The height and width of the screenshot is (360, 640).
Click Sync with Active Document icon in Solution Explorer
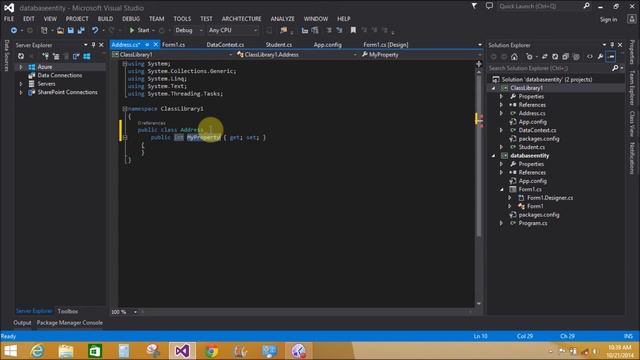(x=544, y=57)
